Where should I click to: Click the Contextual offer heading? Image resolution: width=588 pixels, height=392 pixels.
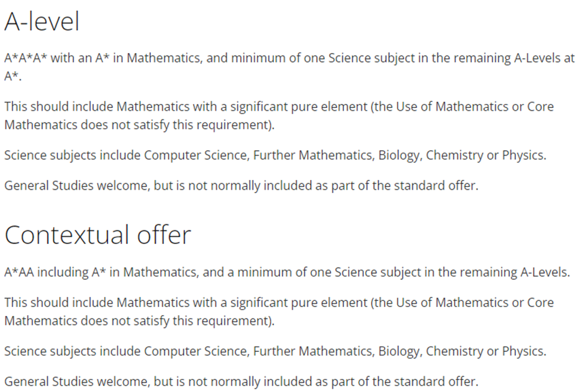pos(98,234)
